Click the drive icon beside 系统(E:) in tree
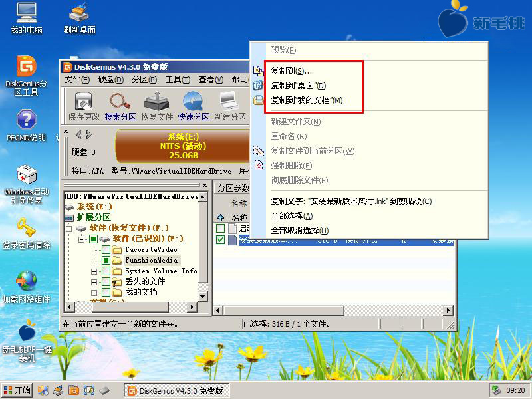The image size is (532, 399). coord(69,207)
